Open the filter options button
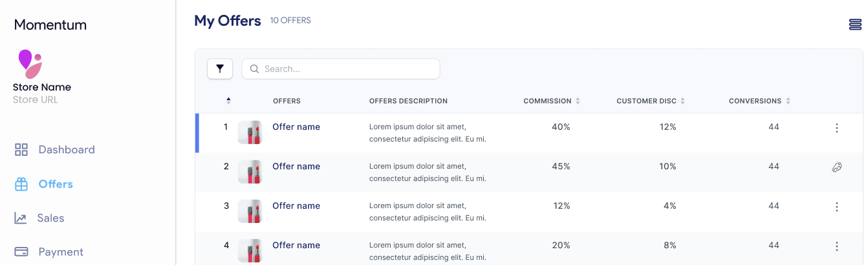 click(220, 69)
